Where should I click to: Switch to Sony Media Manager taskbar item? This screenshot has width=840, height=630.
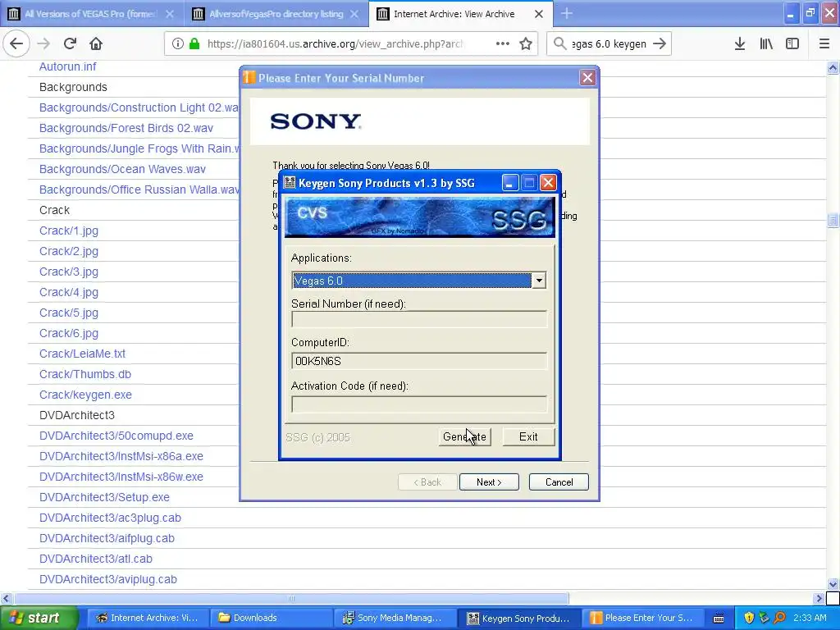(x=395, y=619)
